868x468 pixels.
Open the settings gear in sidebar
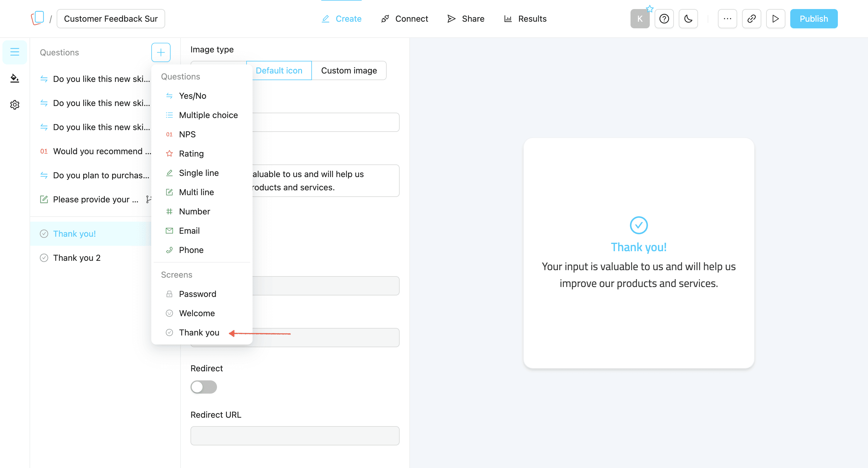coord(14,105)
